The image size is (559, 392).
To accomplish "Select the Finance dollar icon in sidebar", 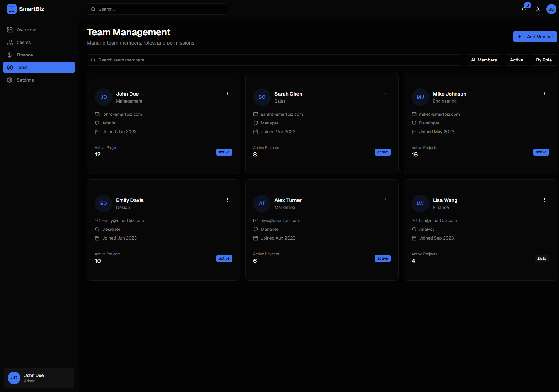I will (x=9, y=55).
